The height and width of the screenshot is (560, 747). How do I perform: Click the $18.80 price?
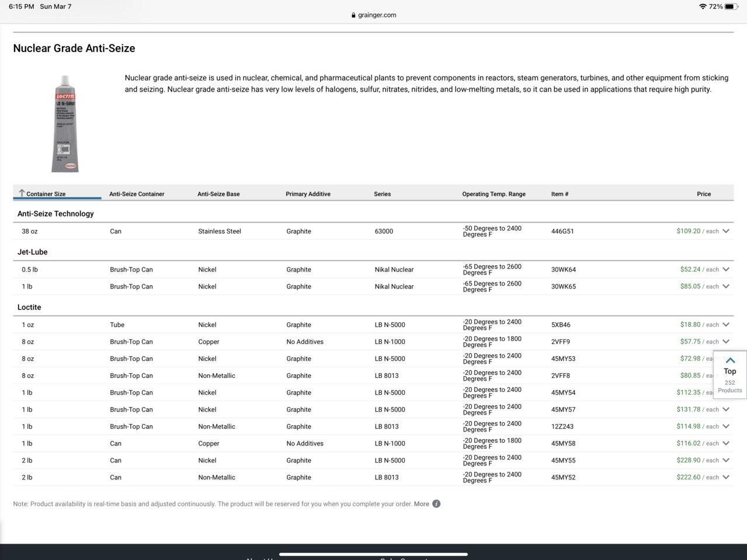690,325
